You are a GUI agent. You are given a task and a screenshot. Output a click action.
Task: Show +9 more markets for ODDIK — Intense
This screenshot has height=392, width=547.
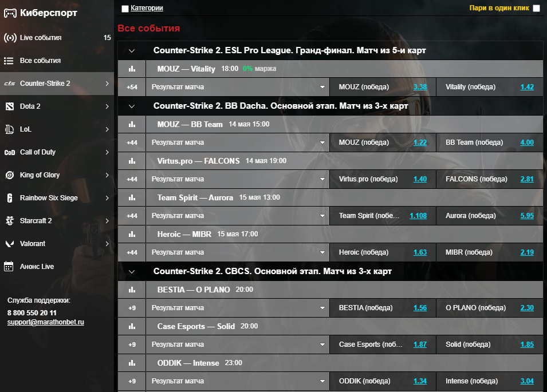click(132, 381)
